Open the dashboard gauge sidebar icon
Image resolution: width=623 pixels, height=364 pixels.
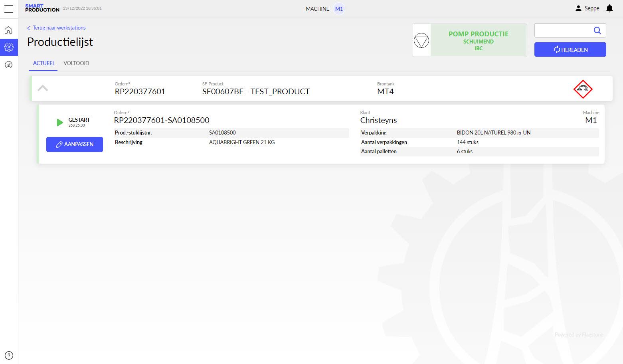pos(9,65)
